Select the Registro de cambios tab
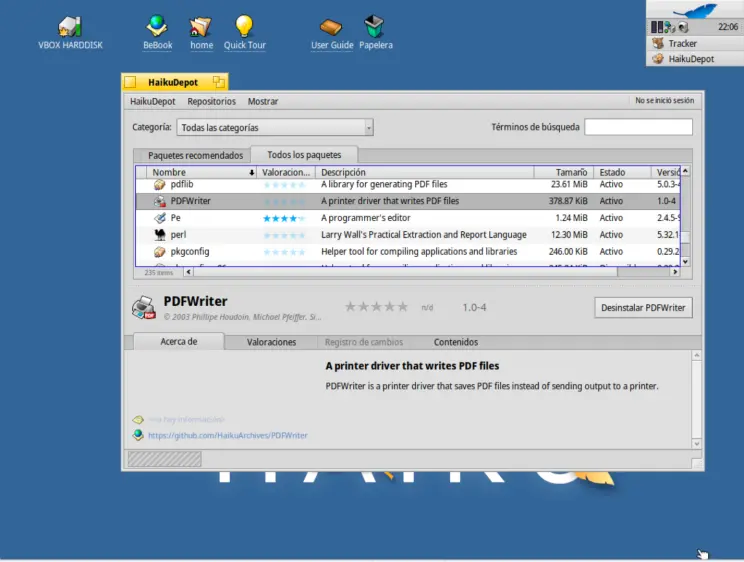Screen dimensions: 744x562 (363, 342)
